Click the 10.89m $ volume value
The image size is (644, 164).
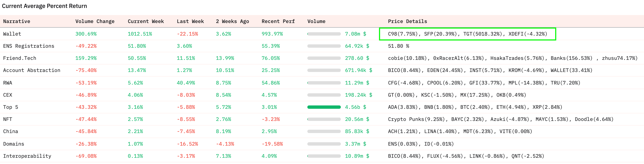click(357, 156)
